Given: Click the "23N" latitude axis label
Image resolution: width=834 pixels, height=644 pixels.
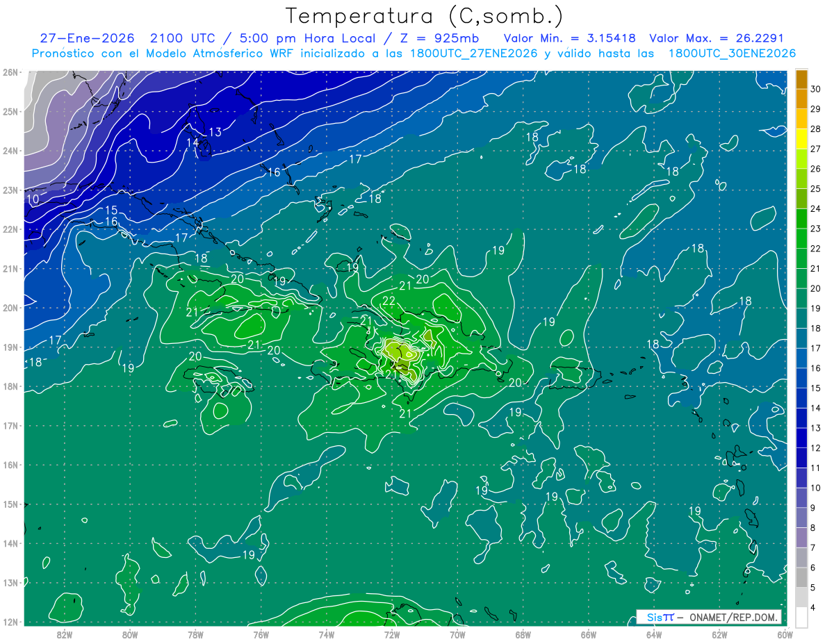Looking at the screenshot, I should [x=10, y=190].
